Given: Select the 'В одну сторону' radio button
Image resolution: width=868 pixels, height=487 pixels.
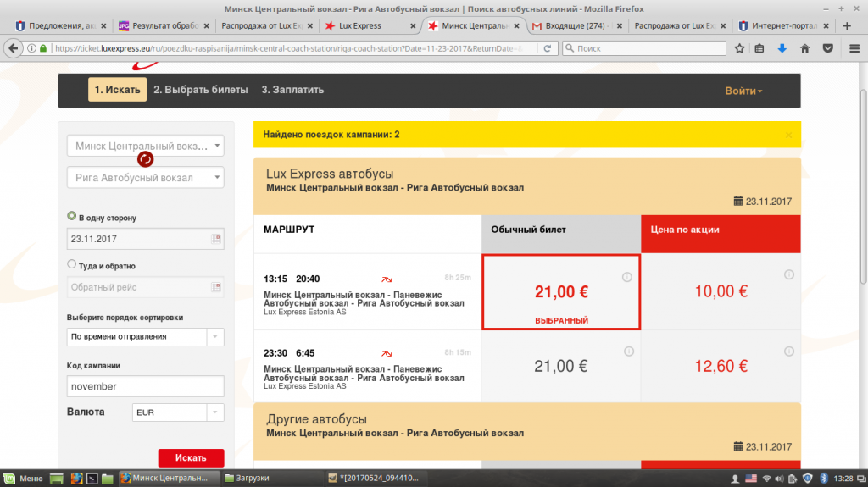Looking at the screenshot, I should point(72,216).
